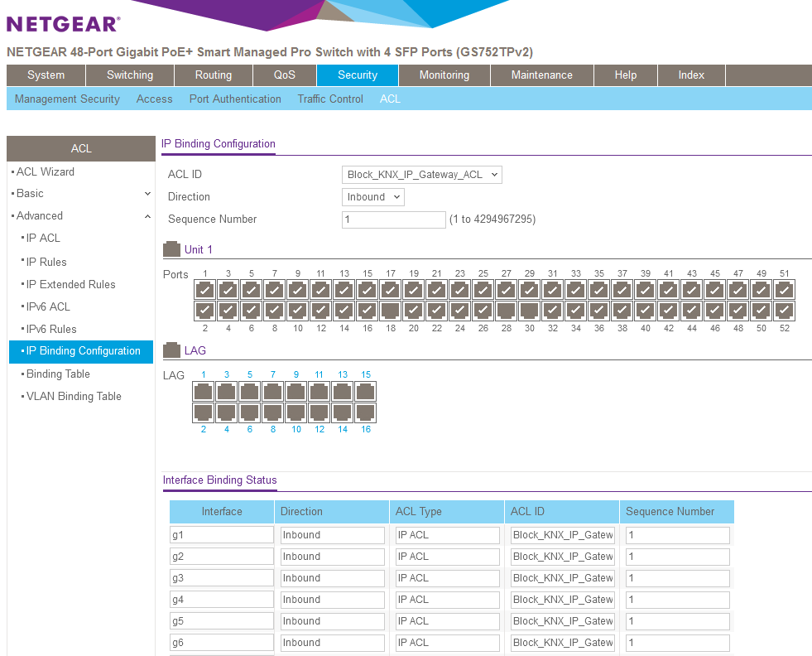Toggle port 52 checkbox
Image resolution: width=812 pixels, height=656 pixels.
point(785,311)
